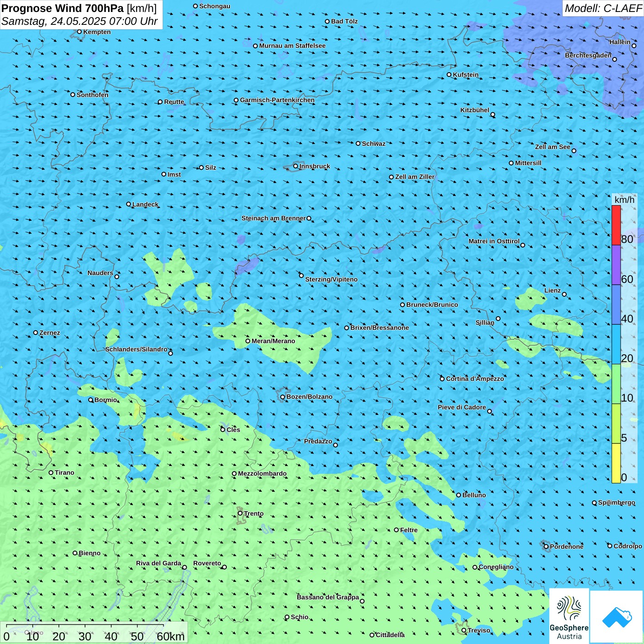Select the Belluno city label
Image resolution: width=644 pixels, height=644 pixels.
click(474, 495)
